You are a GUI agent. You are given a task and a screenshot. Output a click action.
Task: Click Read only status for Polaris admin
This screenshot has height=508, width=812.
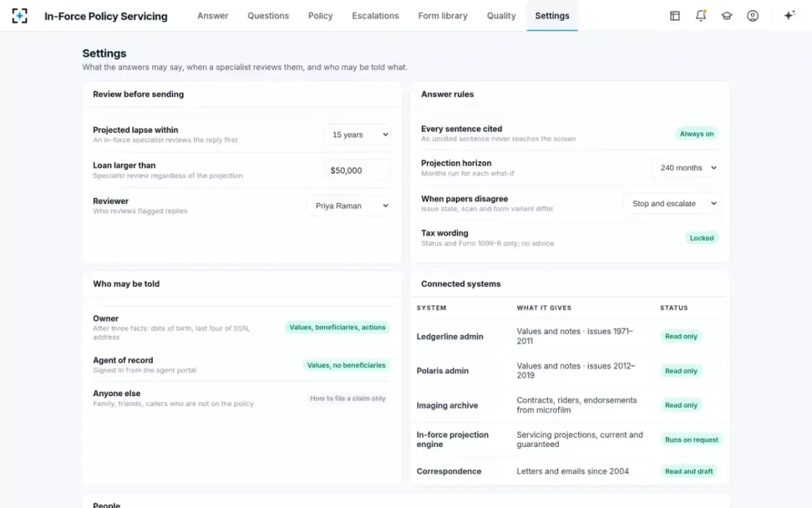681,371
